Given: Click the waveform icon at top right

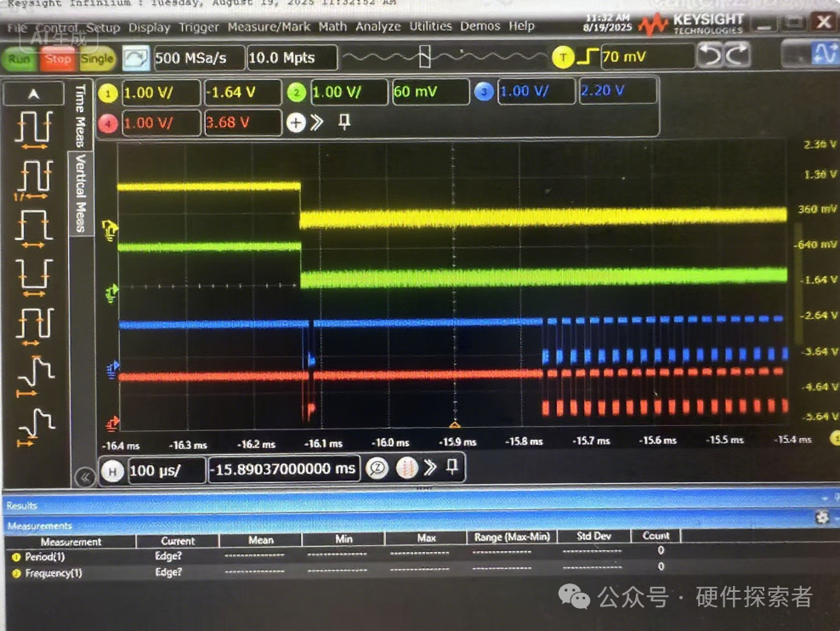Looking at the screenshot, I should pos(824,54).
